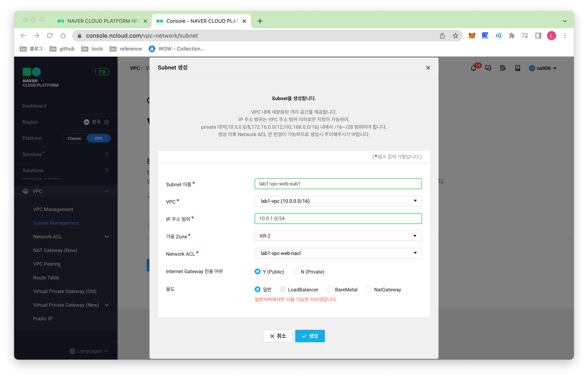Click the region settings gear icon
This screenshot has height=377, width=588.
pos(107,122)
